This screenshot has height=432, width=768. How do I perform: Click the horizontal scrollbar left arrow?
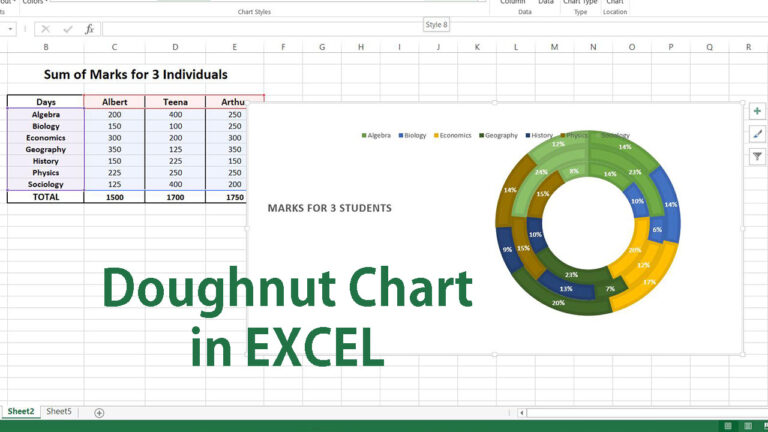pyautogui.click(x=521, y=413)
